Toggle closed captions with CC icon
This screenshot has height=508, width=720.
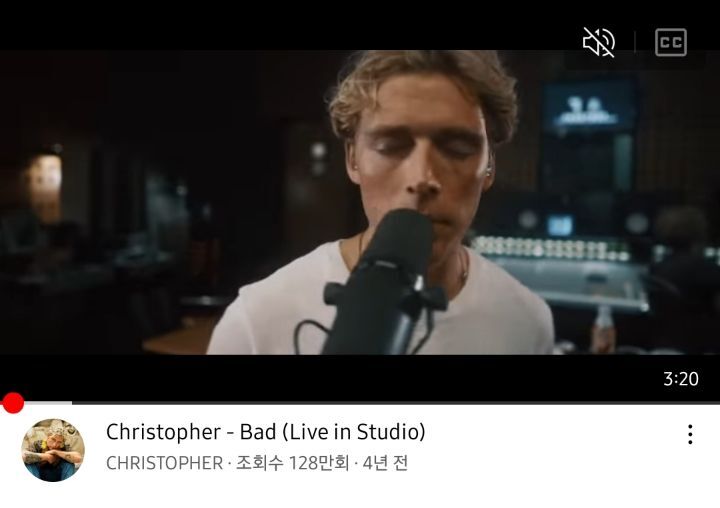click(x=671, y=42)
